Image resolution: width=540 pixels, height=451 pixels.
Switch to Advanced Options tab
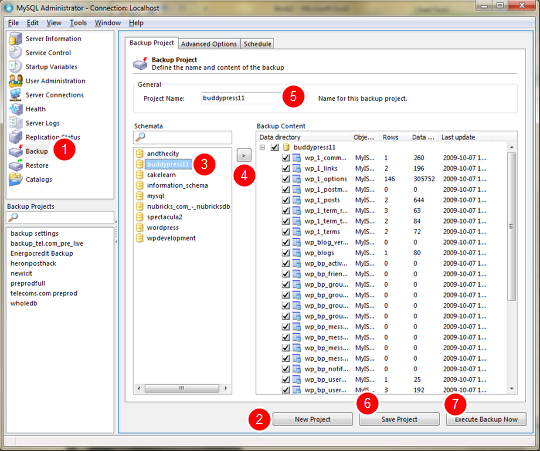(x=209, y=44)
